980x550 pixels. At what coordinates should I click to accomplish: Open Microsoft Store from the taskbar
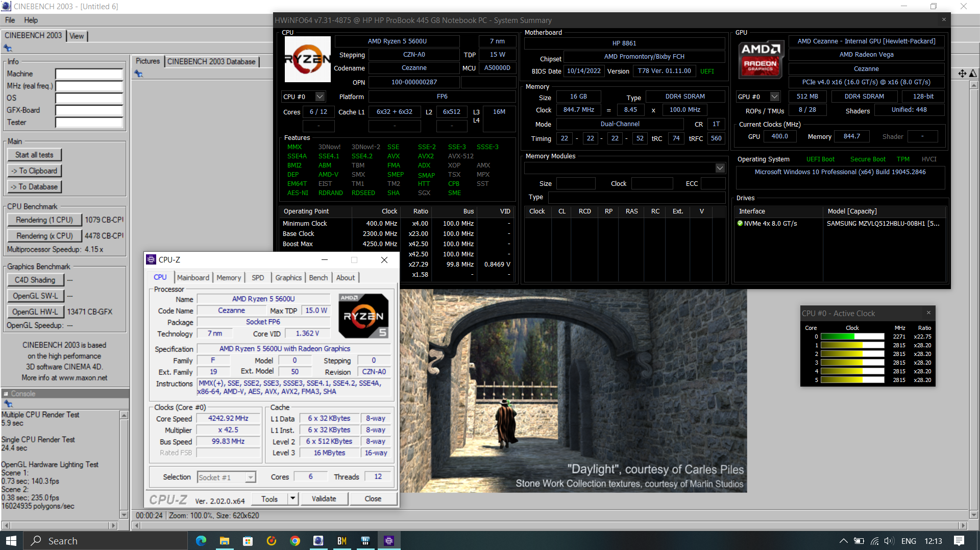click(x=248, y=541)
